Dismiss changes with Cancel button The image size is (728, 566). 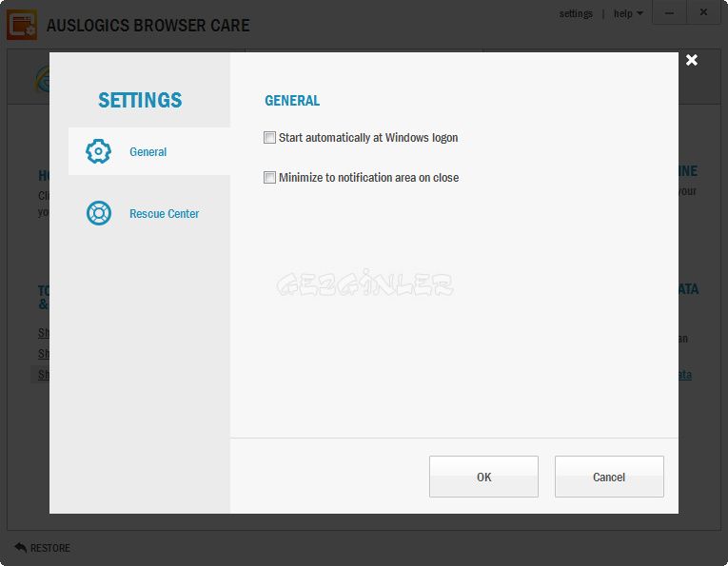point(609,477)
